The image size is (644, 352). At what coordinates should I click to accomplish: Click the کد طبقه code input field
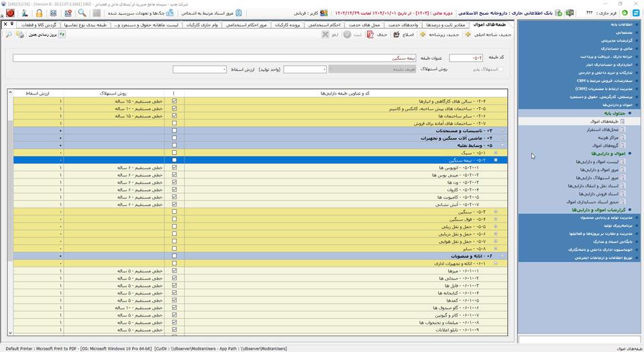pos(466,58)
